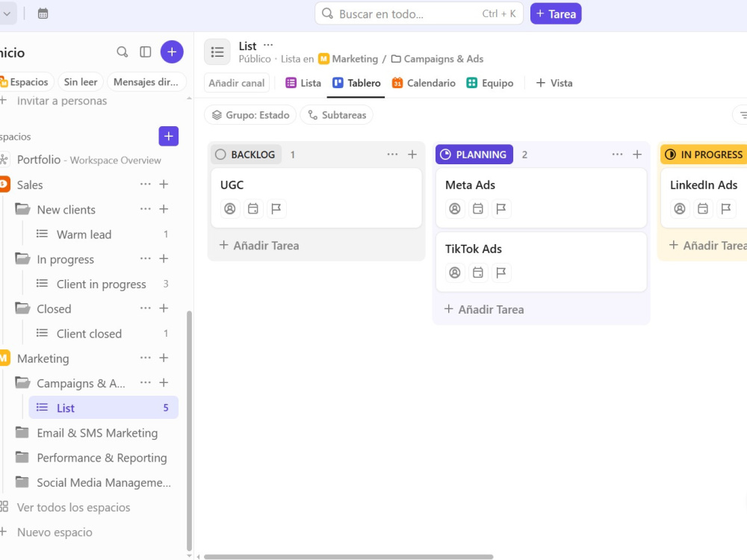Open Closed folder three-dot menu
This screenshot has width=747, height=560.
coord(146,308)
